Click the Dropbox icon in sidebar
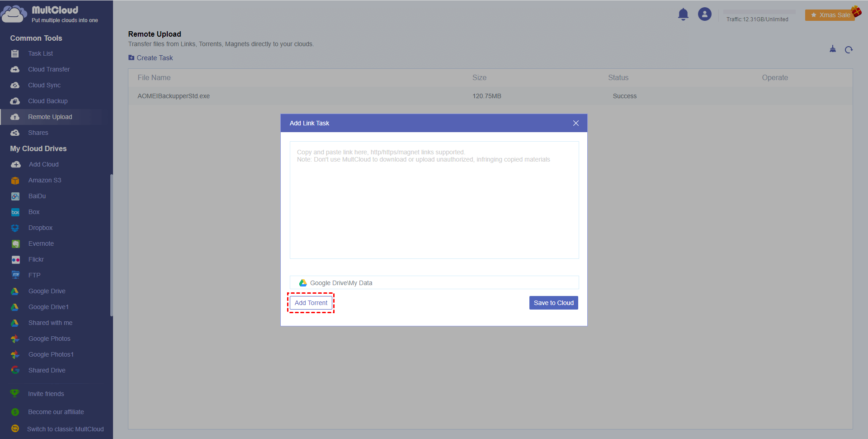Image resolution: width=868 pixels, height=439 pixels. coord(15,228)
